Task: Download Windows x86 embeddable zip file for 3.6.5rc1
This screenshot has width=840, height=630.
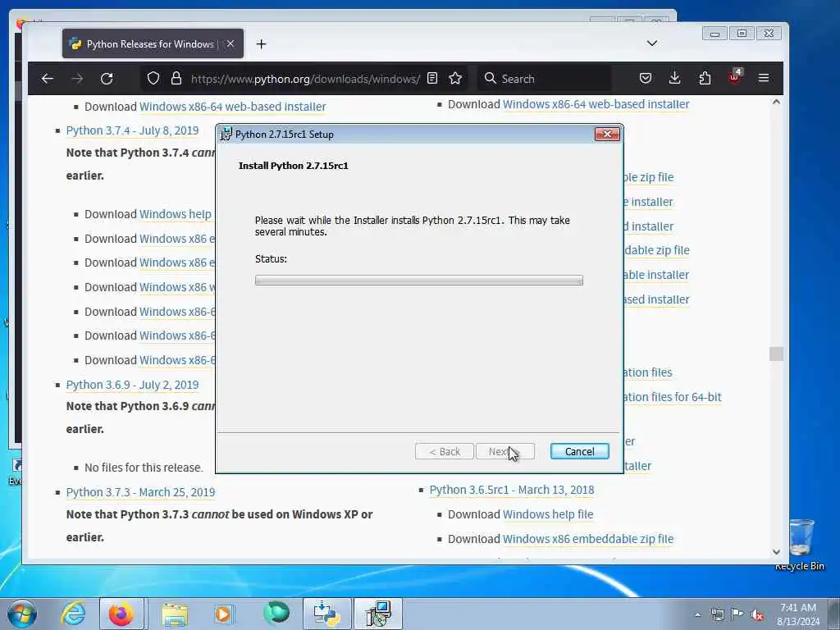Action: click(587, 540)
